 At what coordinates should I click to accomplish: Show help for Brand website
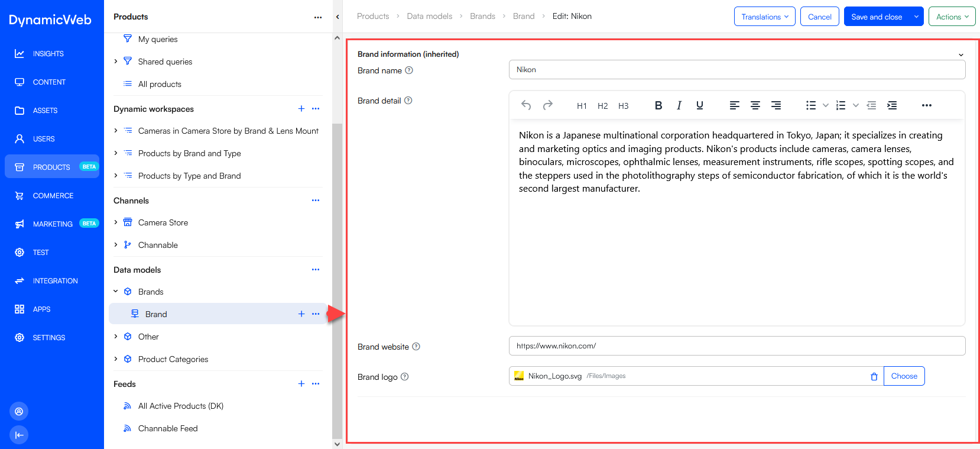pyautogui.click(x=416, y=347)
